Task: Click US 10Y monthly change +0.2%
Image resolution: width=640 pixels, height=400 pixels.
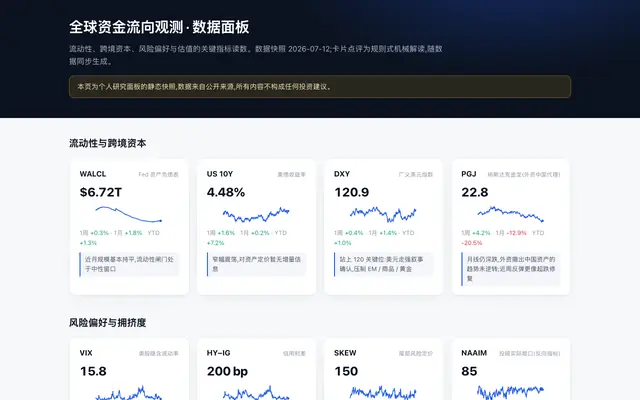Action: pyautogui.click(x=260, y=233)
